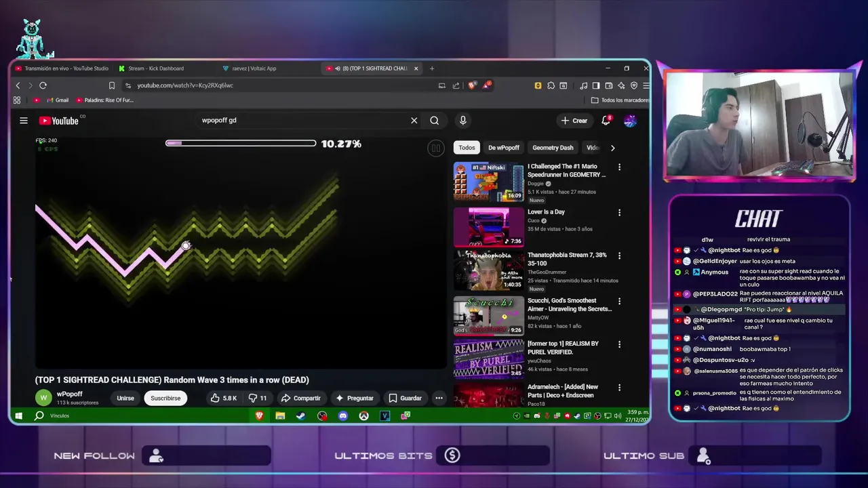Screen dimensions: 868x488
Task: Open the Brave Shields lion icon
Action: (x=472, y=85)
